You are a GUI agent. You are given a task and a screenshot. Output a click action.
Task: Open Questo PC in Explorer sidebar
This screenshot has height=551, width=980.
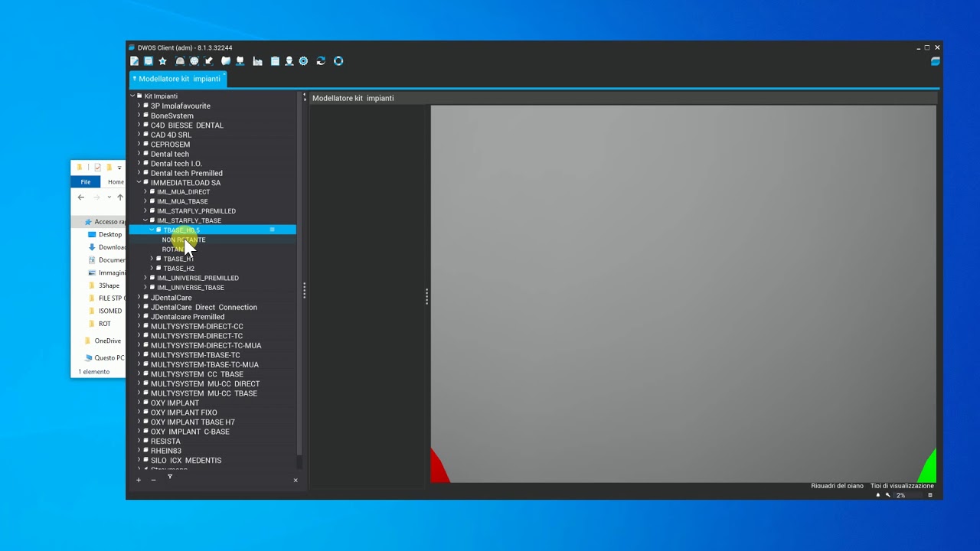(x=109, y=357)
